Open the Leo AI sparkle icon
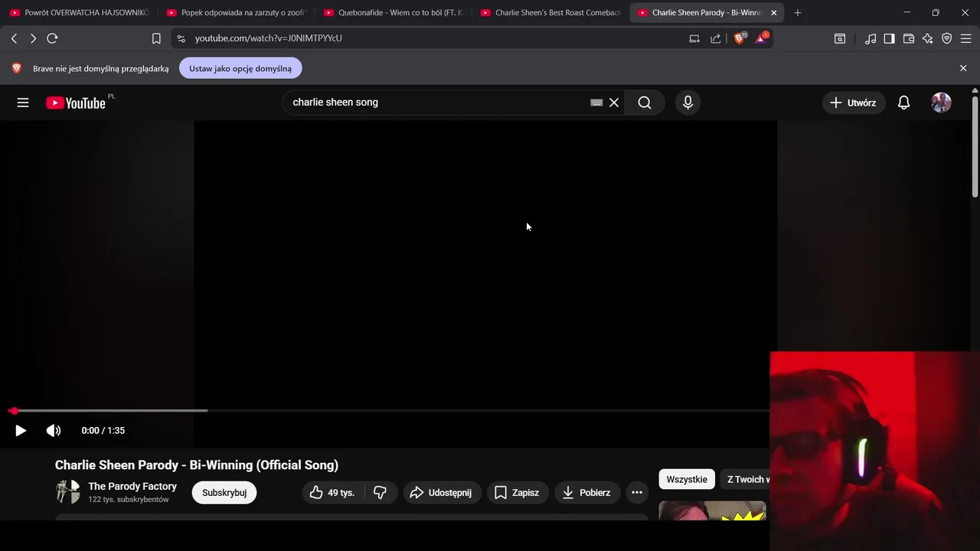 click(x=927, y=38)
